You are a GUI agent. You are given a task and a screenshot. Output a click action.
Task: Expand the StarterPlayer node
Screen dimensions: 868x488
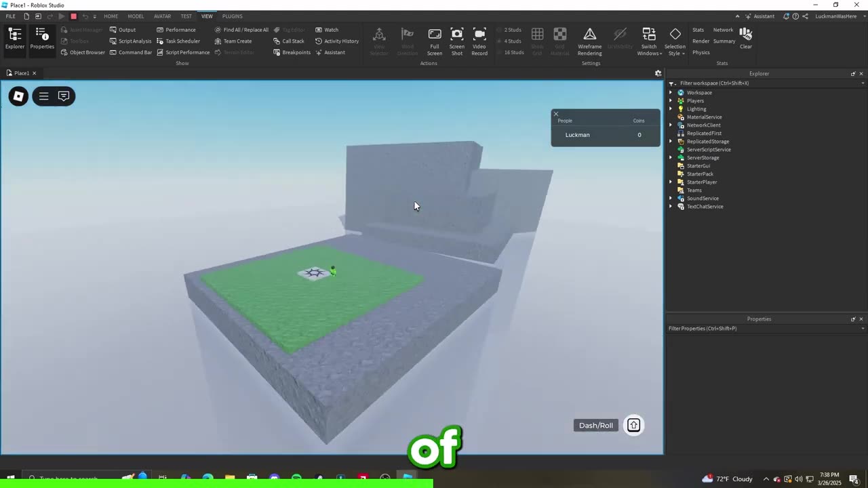click(x=671, y=182)
